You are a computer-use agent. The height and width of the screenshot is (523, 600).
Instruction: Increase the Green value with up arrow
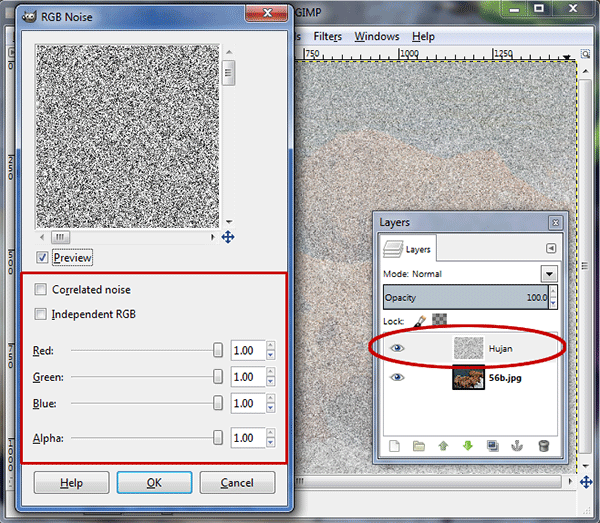[x=271, y=372]
